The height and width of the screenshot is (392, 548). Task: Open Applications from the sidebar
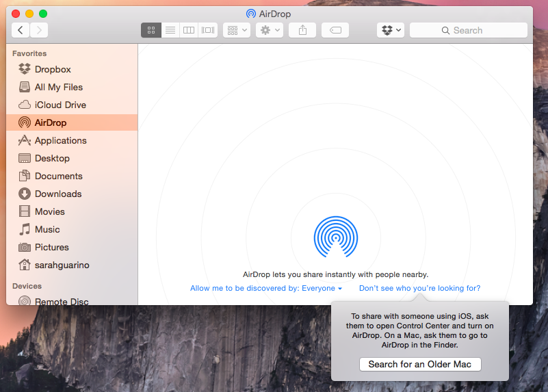[x=60, y=140]
